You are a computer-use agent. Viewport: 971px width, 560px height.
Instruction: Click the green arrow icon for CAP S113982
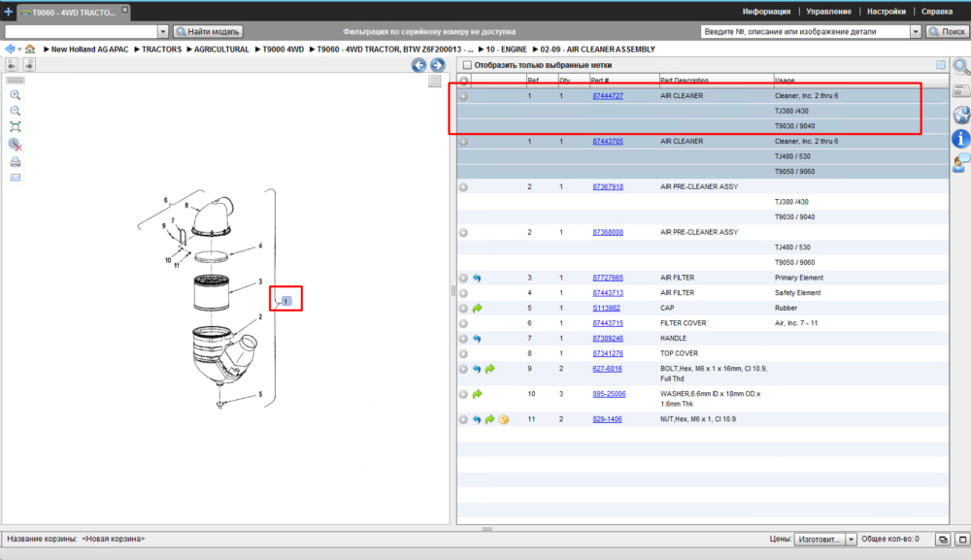[478, 309]
